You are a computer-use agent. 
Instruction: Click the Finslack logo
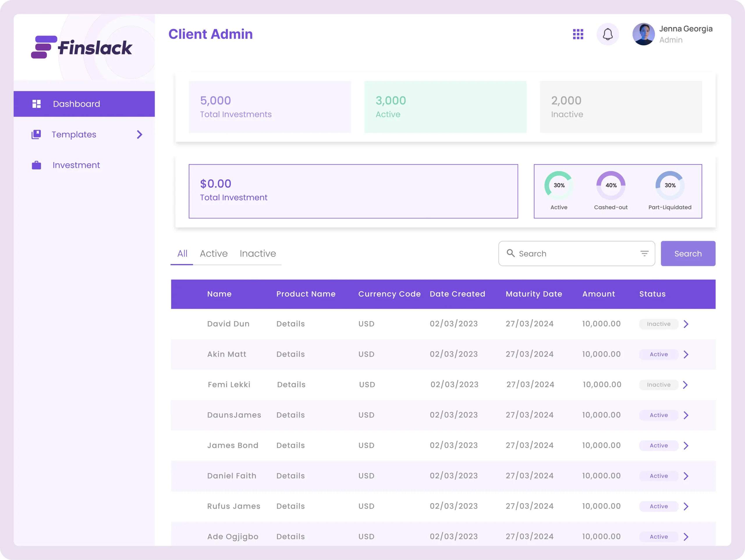[81, 47]
